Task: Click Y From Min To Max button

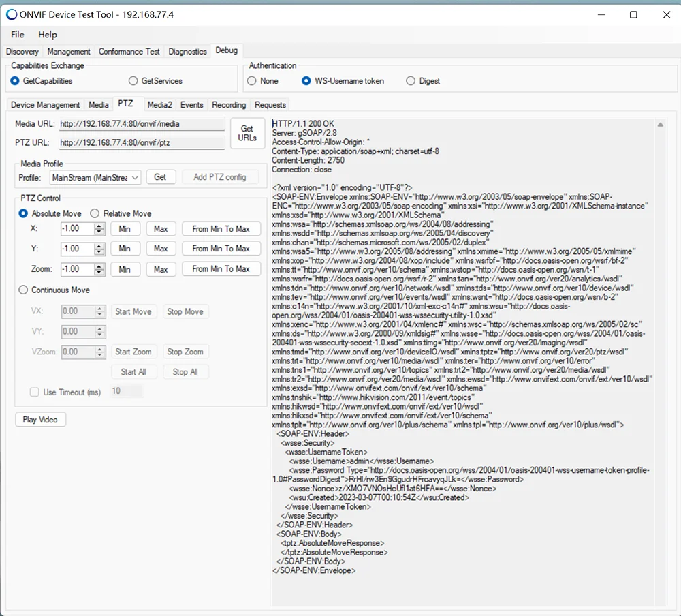Action: [x=221, y=249]
